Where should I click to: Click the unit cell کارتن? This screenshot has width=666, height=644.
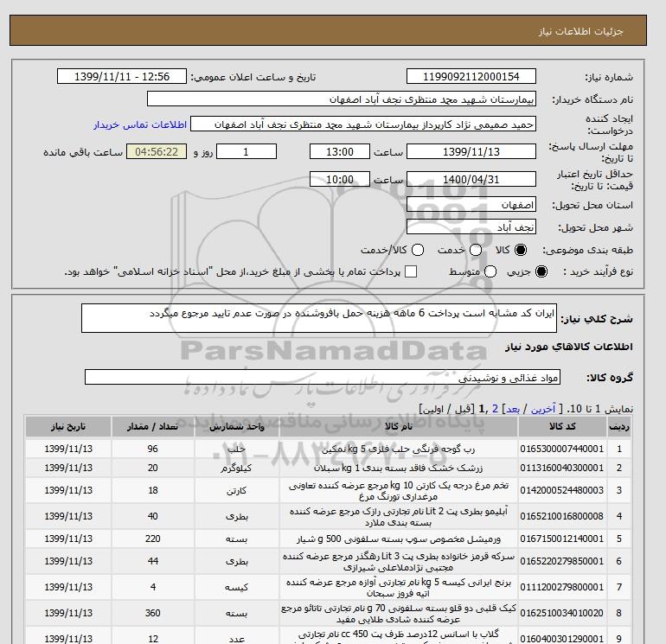pos(237,490)
